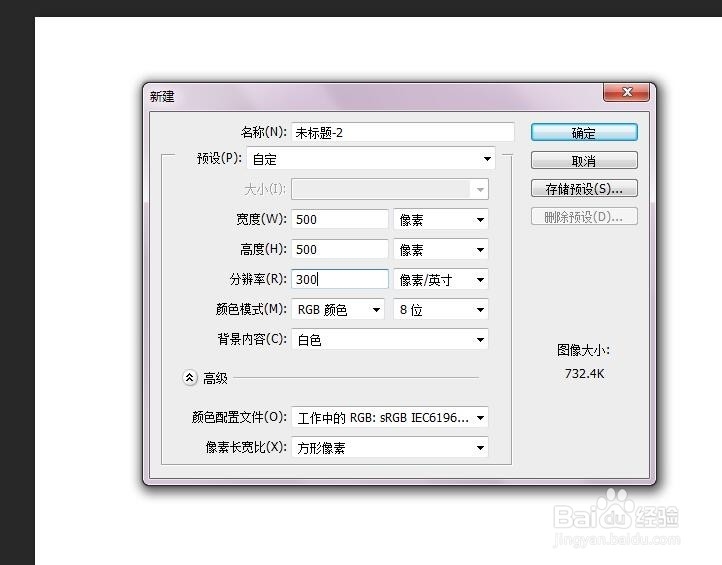The width and height of the screenshot is (722, 565).
Task: Click the 确定 button
Action: coord(584,133)
